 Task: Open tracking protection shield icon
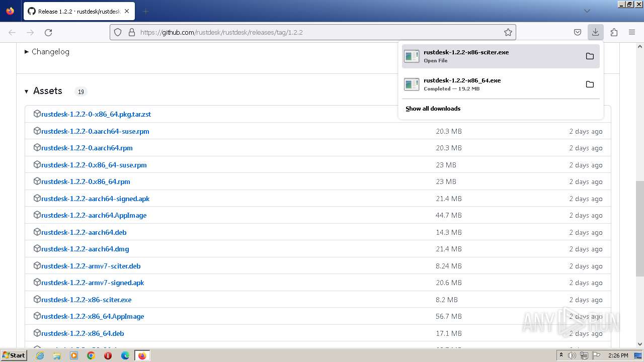tap(118, 32)
